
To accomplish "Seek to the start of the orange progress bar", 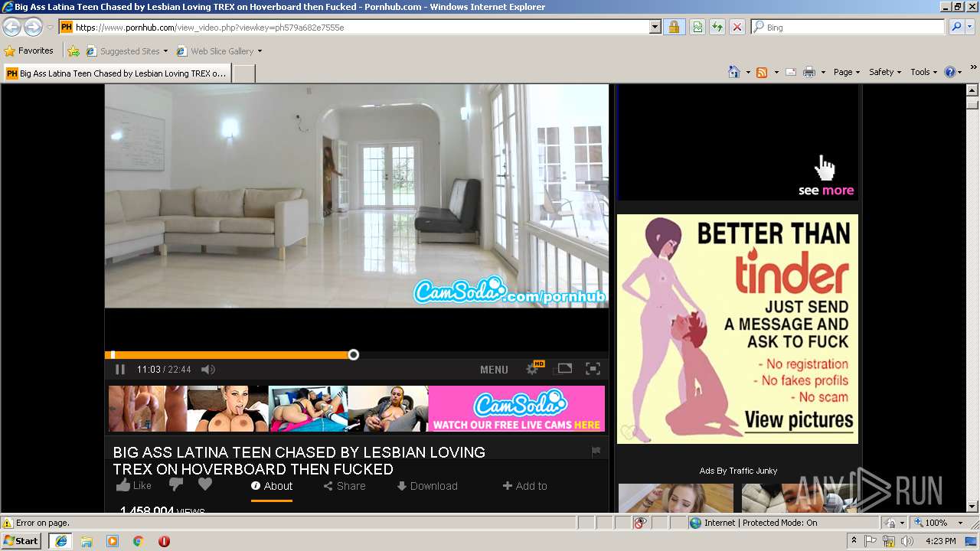I will (x=113, y=355).
